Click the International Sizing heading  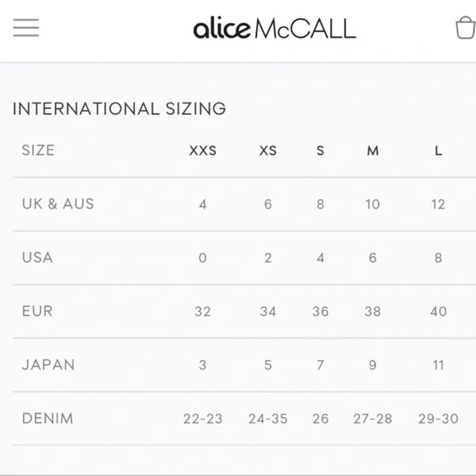119,108
